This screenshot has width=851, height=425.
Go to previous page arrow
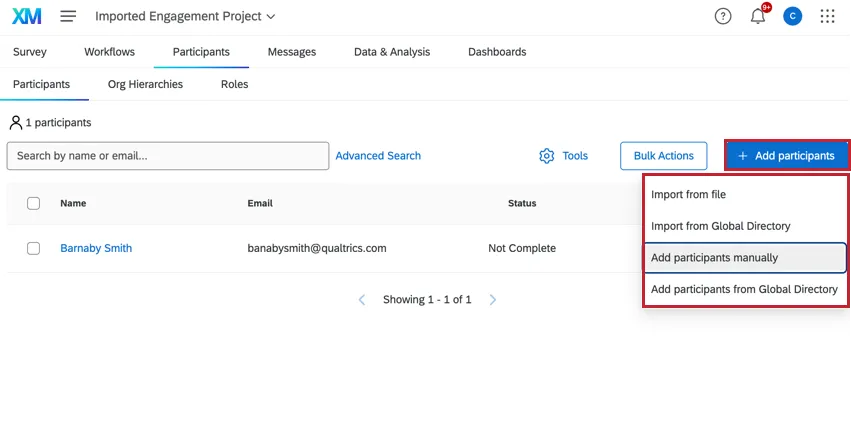(x=362, y=300)
